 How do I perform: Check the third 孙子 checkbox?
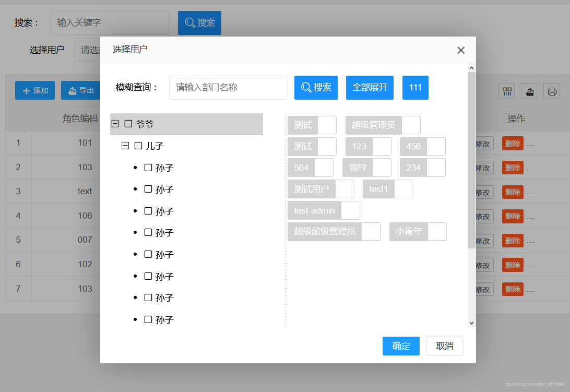click(148, 211)
